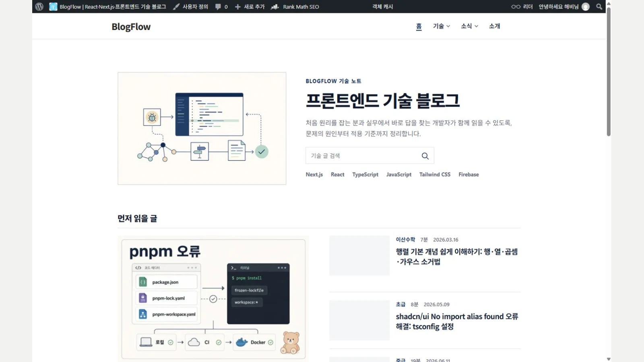Open BlogFlow site name in admin bar
This screenshot has width=644, height=362.
[113, 6]
